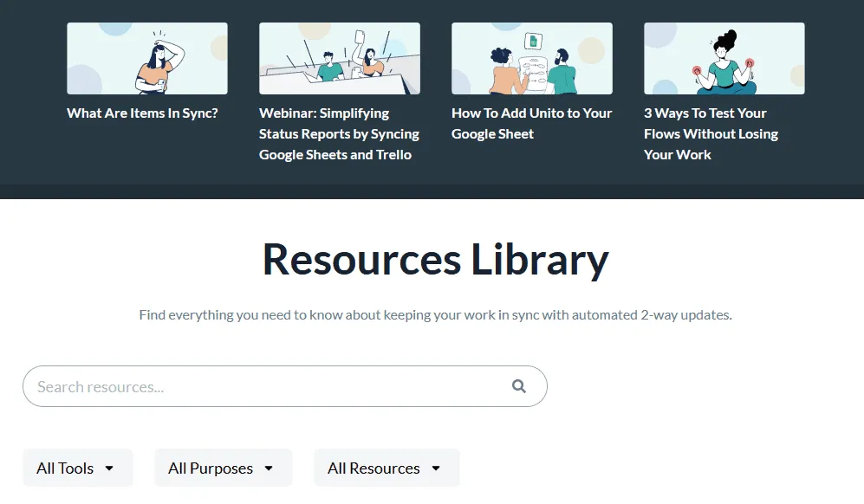The height and width of the screenshot is (504, 864).
Task: Click the caret arrow beside All Tools
Action: 109,468
